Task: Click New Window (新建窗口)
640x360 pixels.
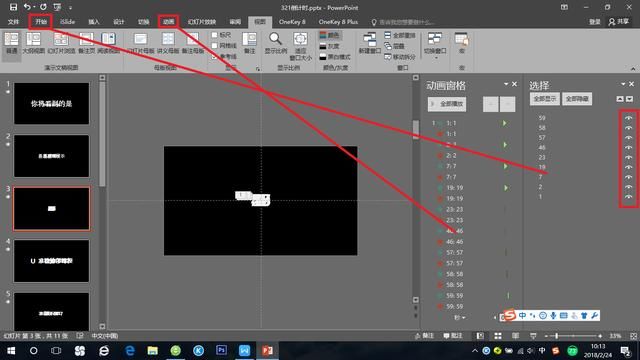Action: click(369, 43)
